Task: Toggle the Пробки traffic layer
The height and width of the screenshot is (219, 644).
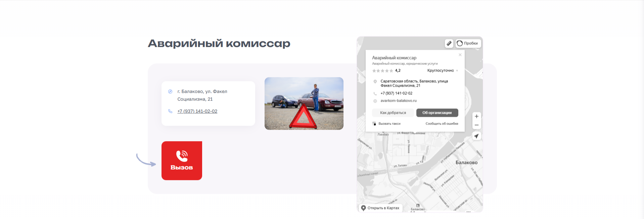Action: 468,43
